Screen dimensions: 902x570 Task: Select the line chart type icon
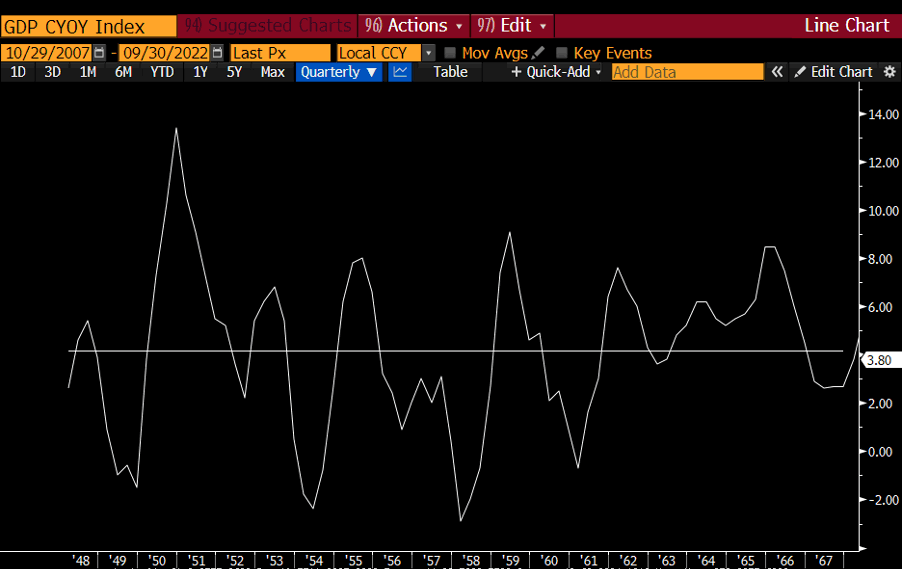400,72
